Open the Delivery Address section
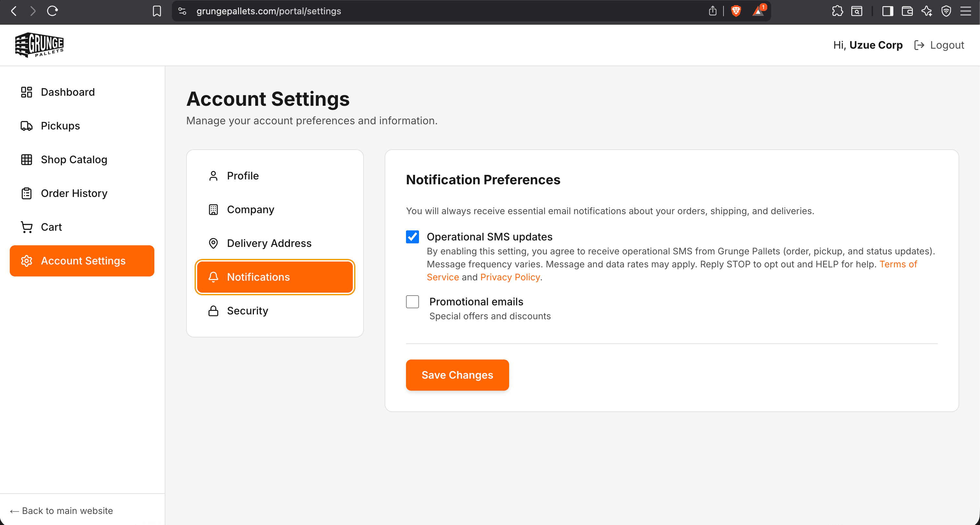Viewport: 980px width, 525px height. pyautogui.click(x=269, y=243)
